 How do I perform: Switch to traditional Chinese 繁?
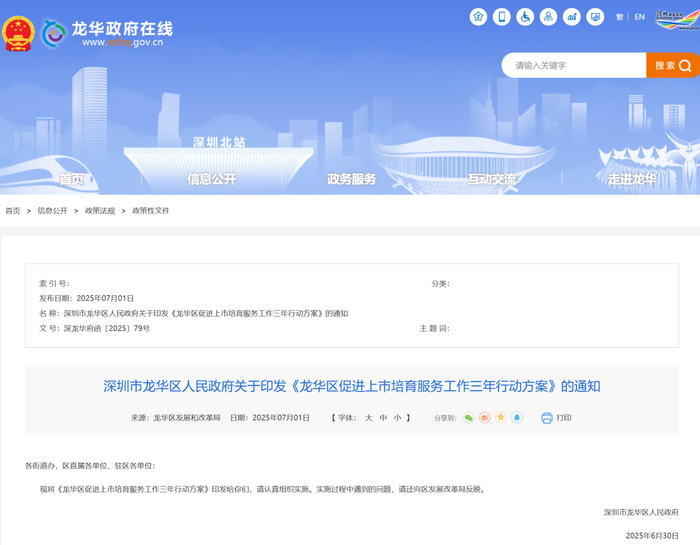[x=620, y=17]
